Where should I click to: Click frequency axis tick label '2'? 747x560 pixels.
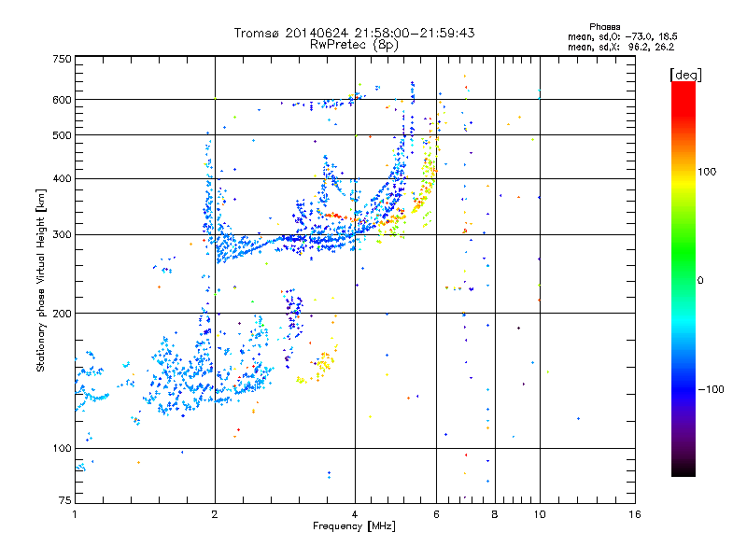tap(215, 514)
